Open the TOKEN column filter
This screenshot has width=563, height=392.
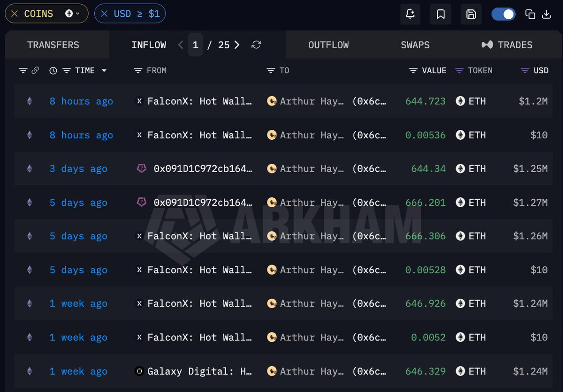click(x=459, y=71)
